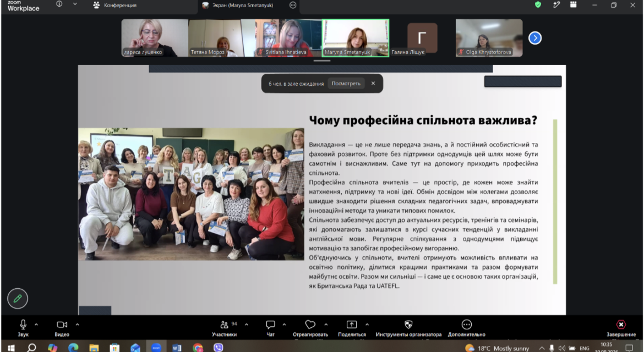Screen dimensions: 644x352
Task: Open the view layout icon
Action: click(x=574, y=4)
